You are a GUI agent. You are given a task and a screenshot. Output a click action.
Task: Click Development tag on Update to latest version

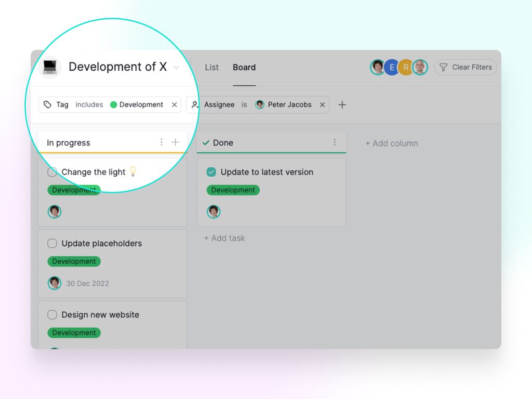point(233,190)
